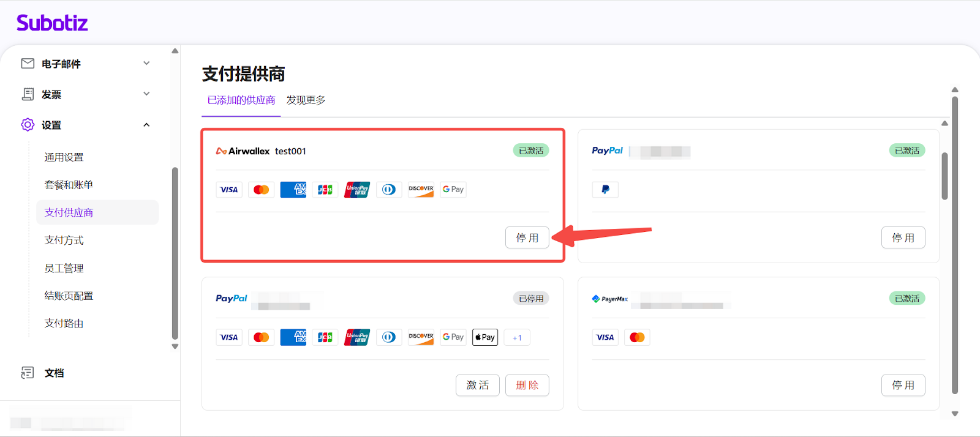This screenshot has width=980, height=437.
Task: Disable the PayerMax provider
Action: click(903, 385)
